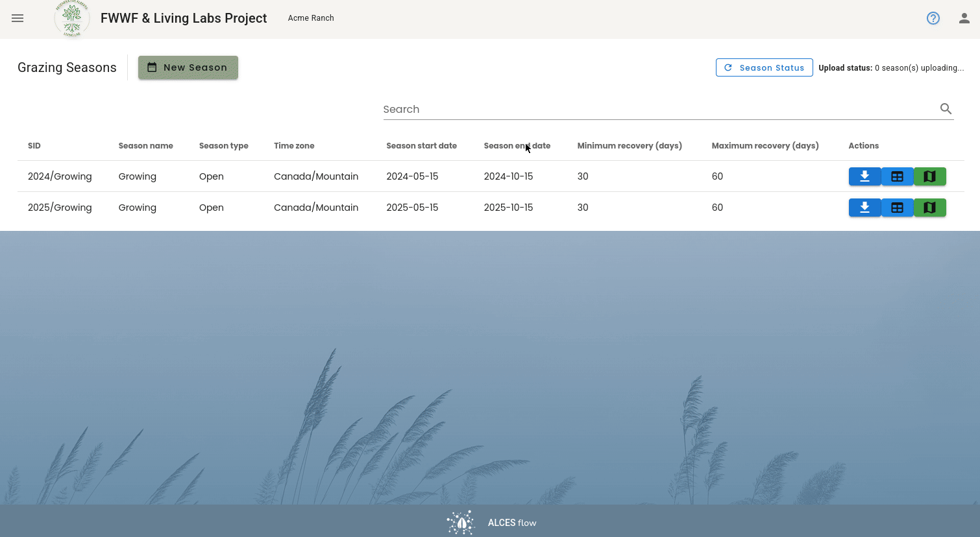Click the ALCES flow footer logo
Screen dimensions: 980x537
click(x=491, y=522)
